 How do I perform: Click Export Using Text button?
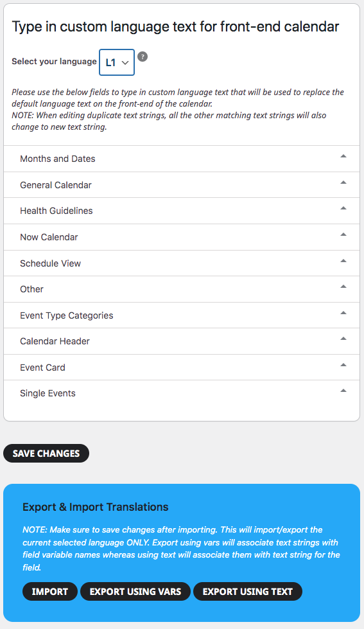247,591
